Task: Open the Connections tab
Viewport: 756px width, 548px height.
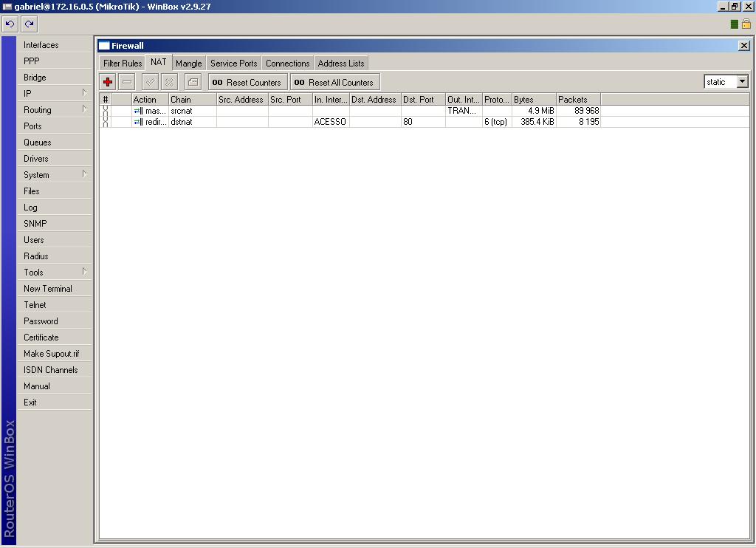Action: (x=288, y=64)
